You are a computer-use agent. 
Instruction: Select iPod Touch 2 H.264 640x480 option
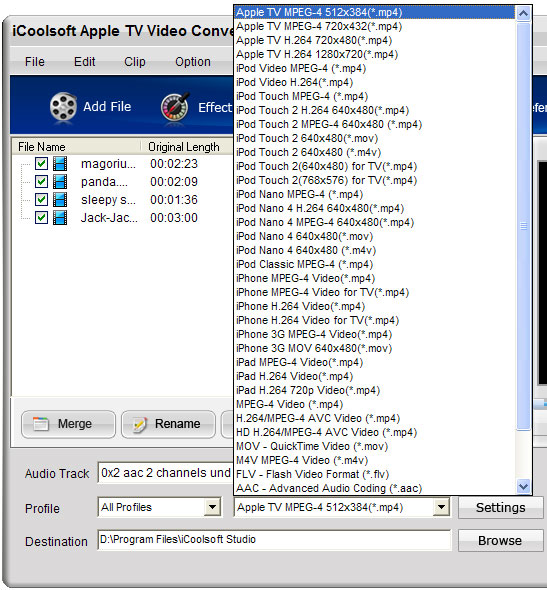374,110
